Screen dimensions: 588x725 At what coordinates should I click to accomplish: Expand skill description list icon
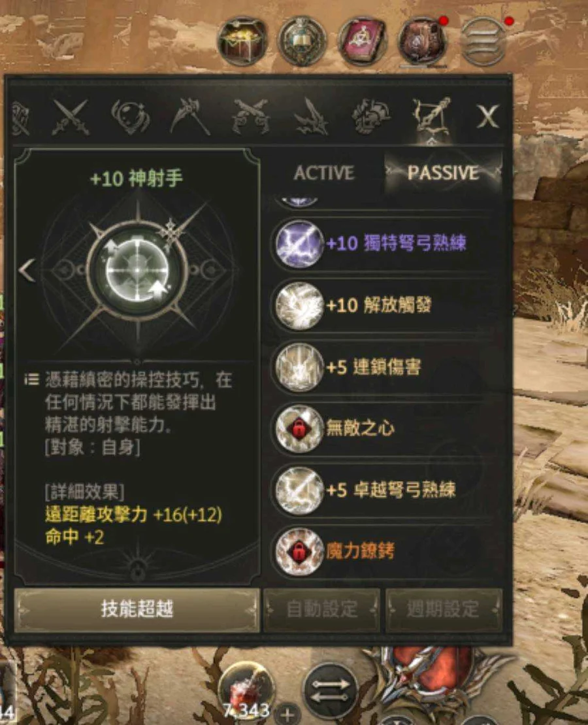pyautogui.click(x=31, y=380)
